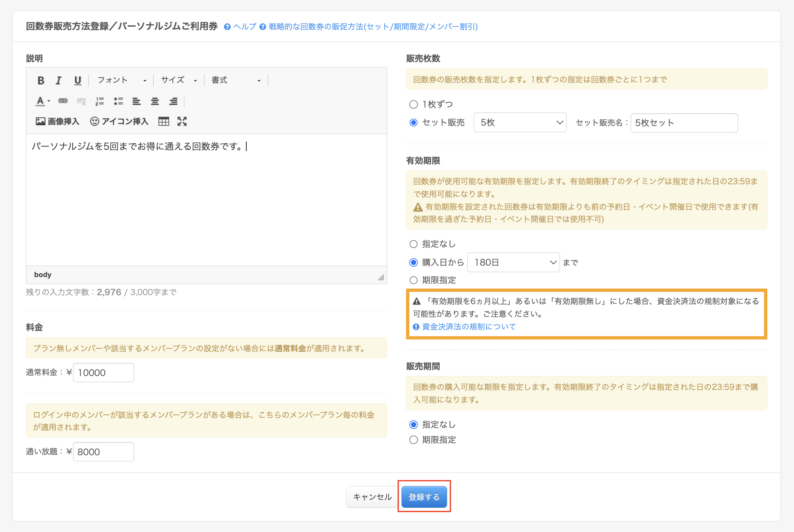Click the 画像挿入 image insert button
This screenshot has height=532, width=794.
click(x=57, y=122)
